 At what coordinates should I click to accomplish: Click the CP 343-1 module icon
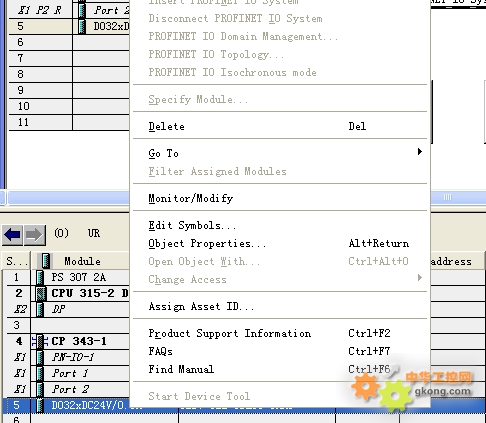point(40,341)
